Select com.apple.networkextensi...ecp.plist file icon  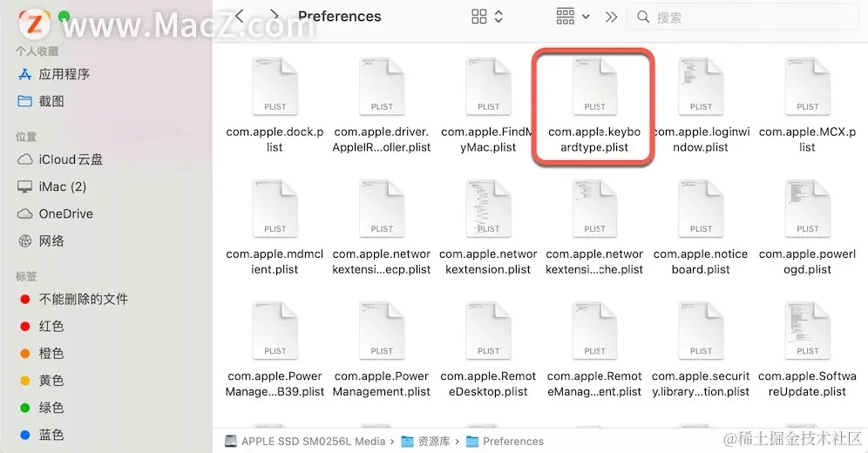click(382, 208)
